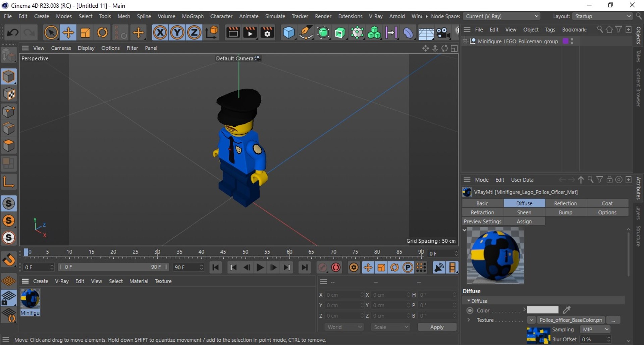Open the World coordinate dropdown
This screenshot has width=644, height=345.
(344, 327)
